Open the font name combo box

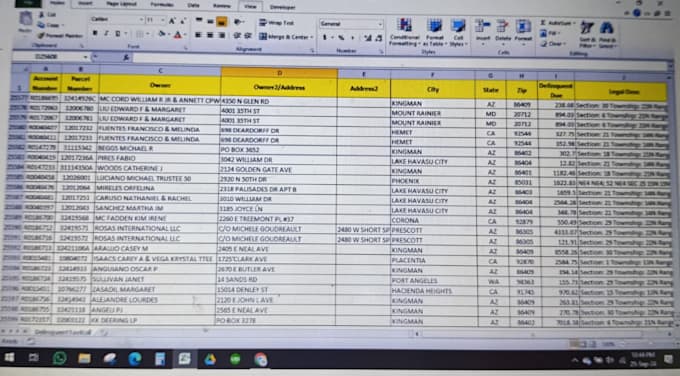click(x=117, y=20)
